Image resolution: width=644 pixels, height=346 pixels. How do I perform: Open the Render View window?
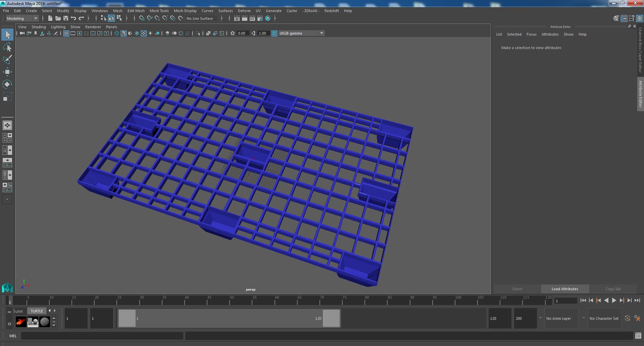237,18
